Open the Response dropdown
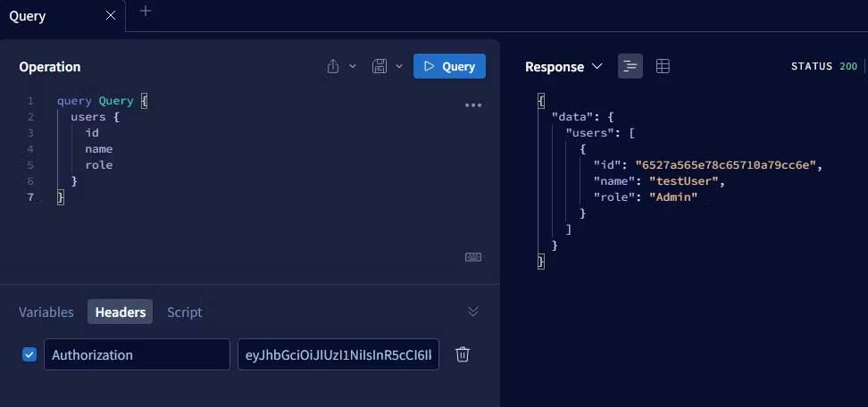The width and height of the screenshot is (868, 407). 563,66
